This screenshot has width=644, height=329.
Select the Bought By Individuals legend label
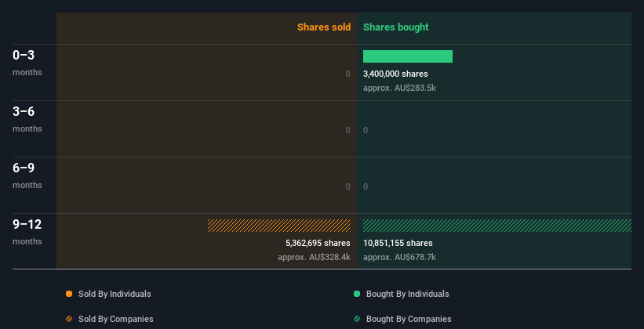point(407,294)
